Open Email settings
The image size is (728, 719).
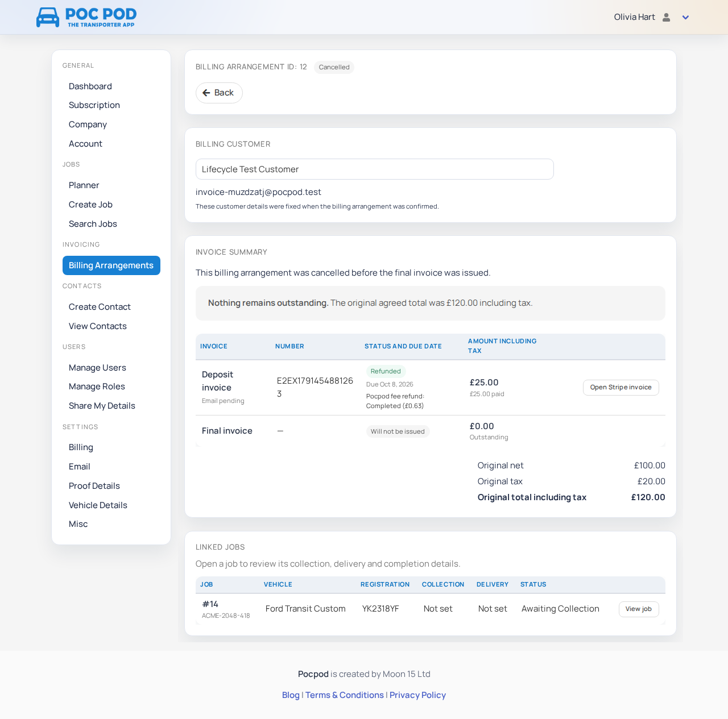coord(80,467)
